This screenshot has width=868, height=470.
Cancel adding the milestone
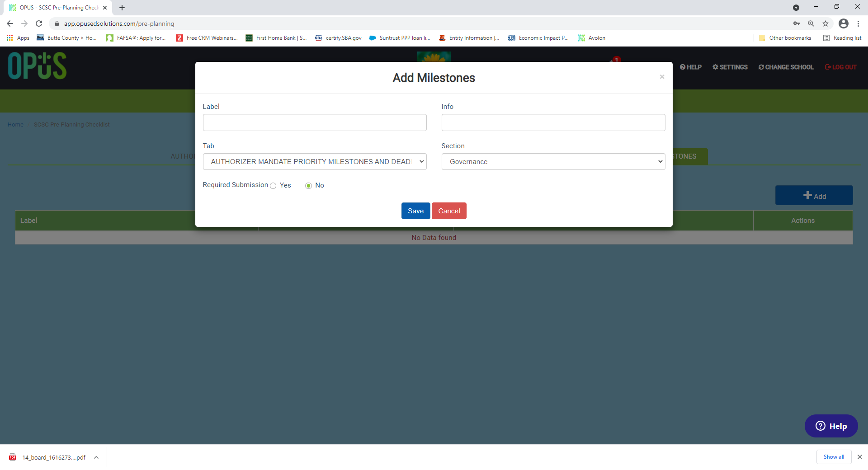[449, 211]
